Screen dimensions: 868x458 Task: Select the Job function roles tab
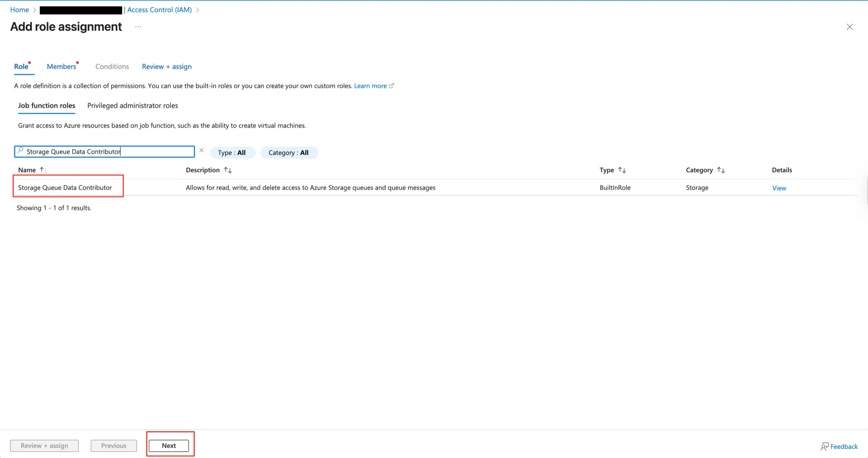(47, 105)
